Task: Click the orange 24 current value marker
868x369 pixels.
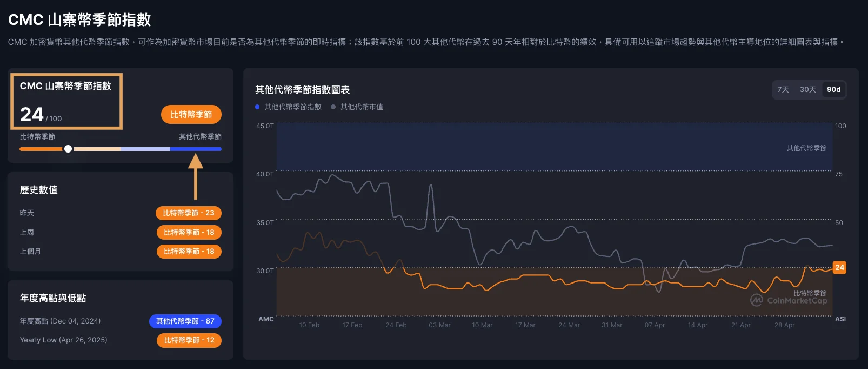Action: (x=839, y=267)
